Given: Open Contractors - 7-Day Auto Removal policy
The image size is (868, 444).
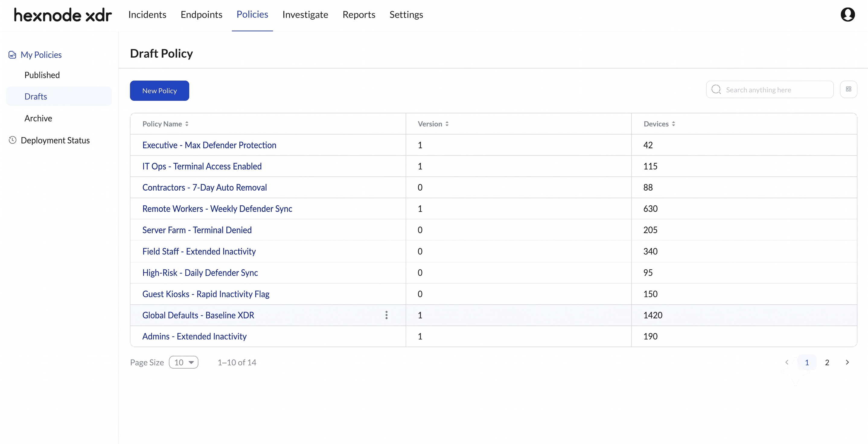Looking at the screenshot, I should coord(205,187).
